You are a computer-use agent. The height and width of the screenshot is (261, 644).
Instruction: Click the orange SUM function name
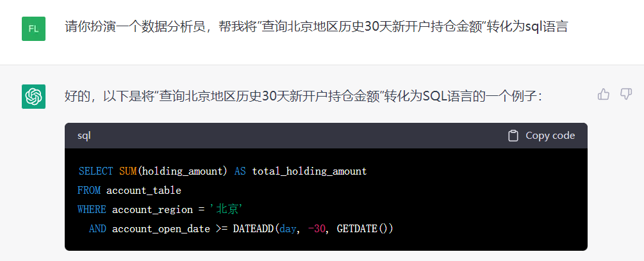tap(128, 171)
